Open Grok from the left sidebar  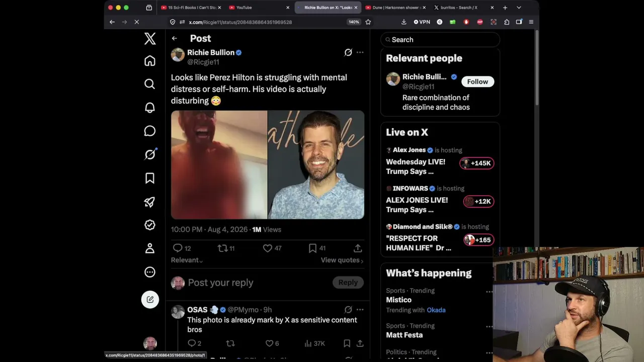click(150, 155)
